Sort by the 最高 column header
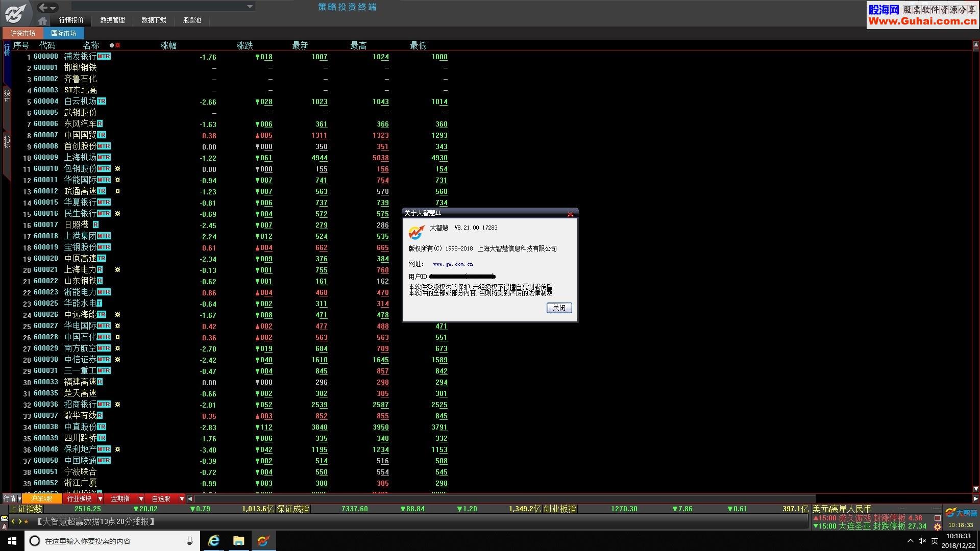Viewport: 980px width, 551px height. point(358,45)
